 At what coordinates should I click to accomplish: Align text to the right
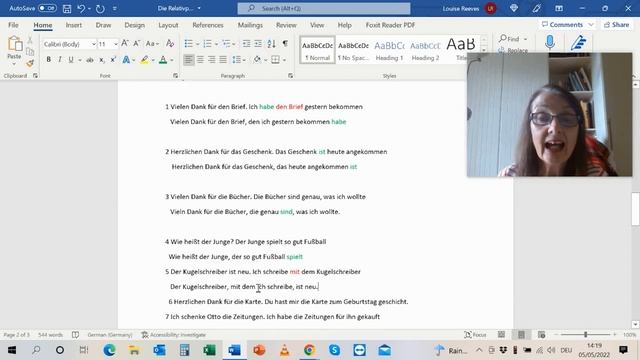[x=211, y=60]
